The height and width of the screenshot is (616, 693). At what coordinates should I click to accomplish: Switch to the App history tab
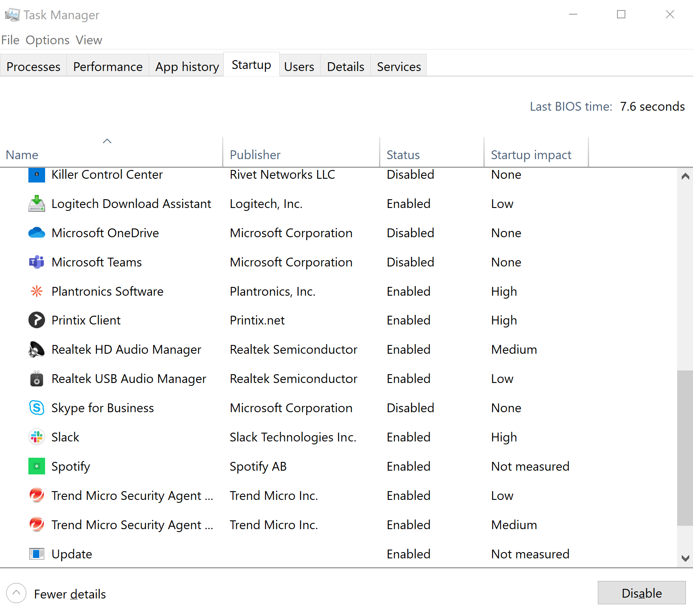(187, 66)
